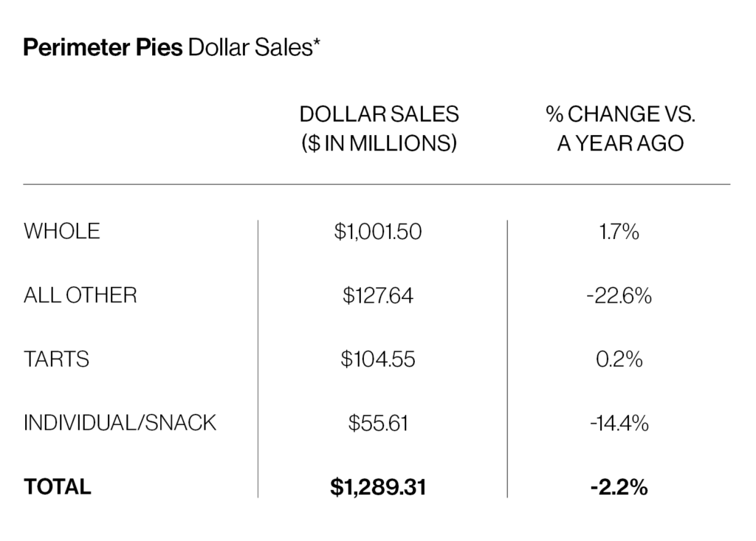The height and width of the screenshot is (541, 756).
Task: Select the $127.64 sales value
Action: (378, 296)
